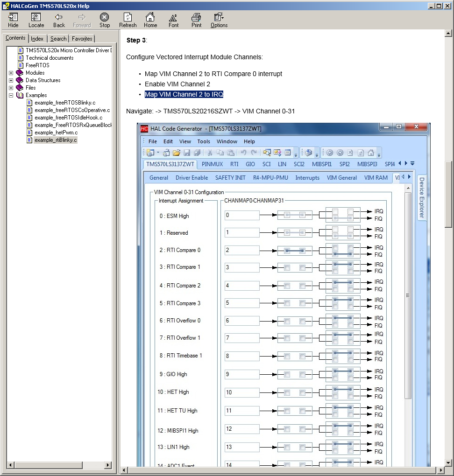
Task: Click the Files book icon
Action: click(x=20, y=87)
